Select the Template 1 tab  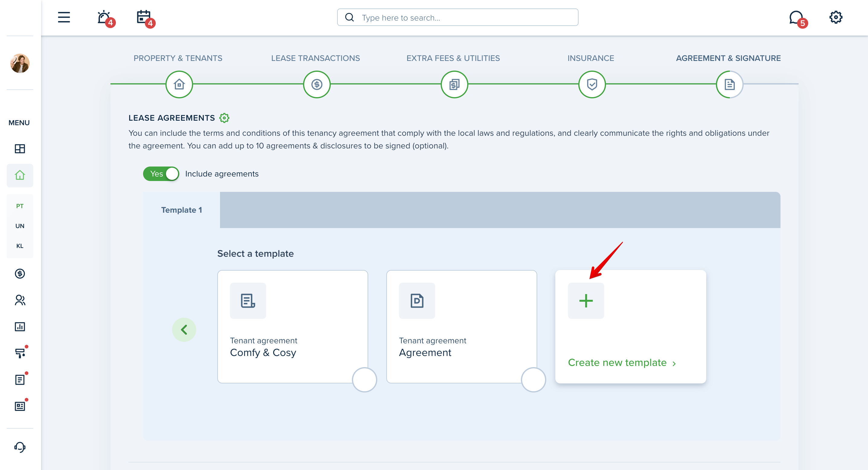tap(182, 210)
